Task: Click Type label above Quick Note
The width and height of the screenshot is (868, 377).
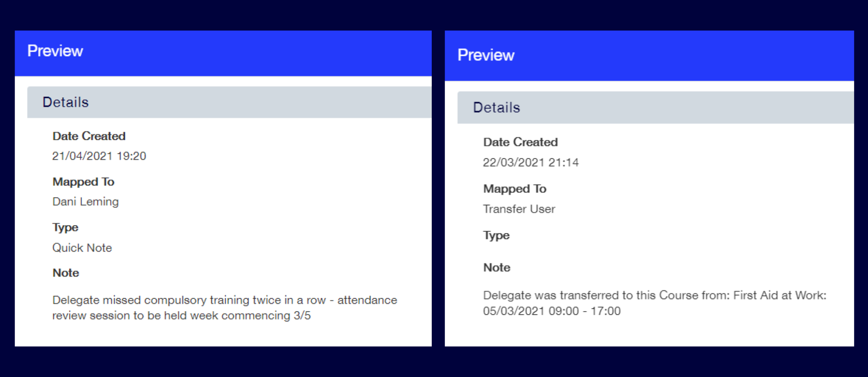Action: (65, 227)
